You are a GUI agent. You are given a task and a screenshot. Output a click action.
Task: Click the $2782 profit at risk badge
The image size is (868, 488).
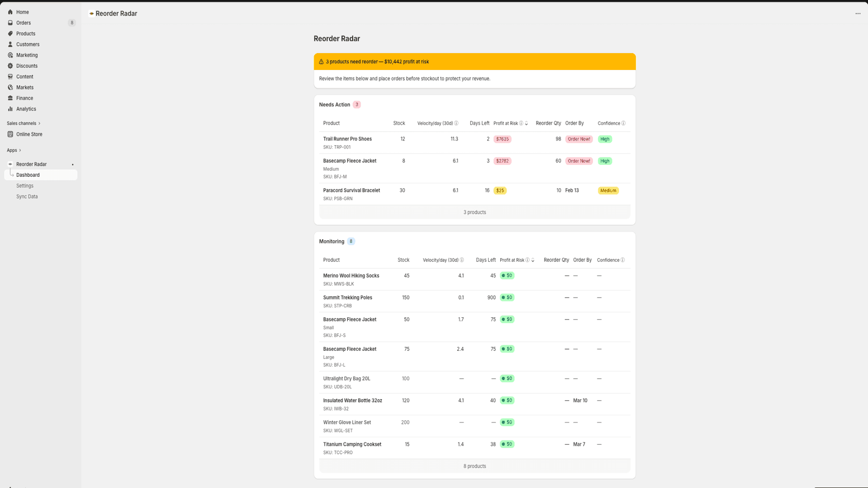[502, 161]
